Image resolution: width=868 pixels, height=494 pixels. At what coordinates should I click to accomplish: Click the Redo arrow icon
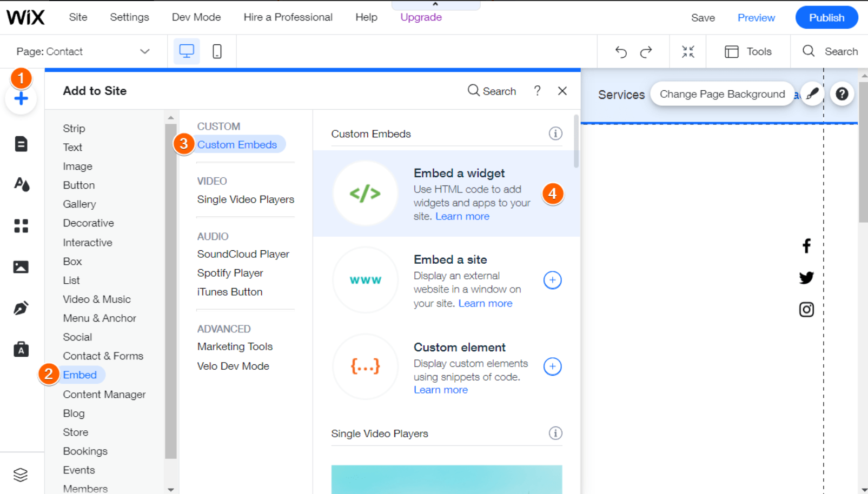tap(646, 52)
